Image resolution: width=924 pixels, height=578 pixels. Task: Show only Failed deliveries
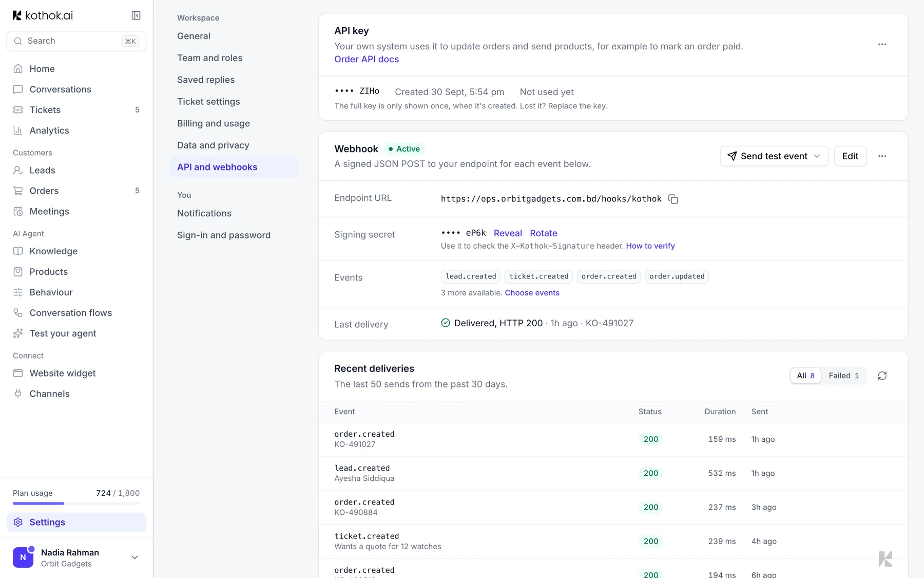843,376
